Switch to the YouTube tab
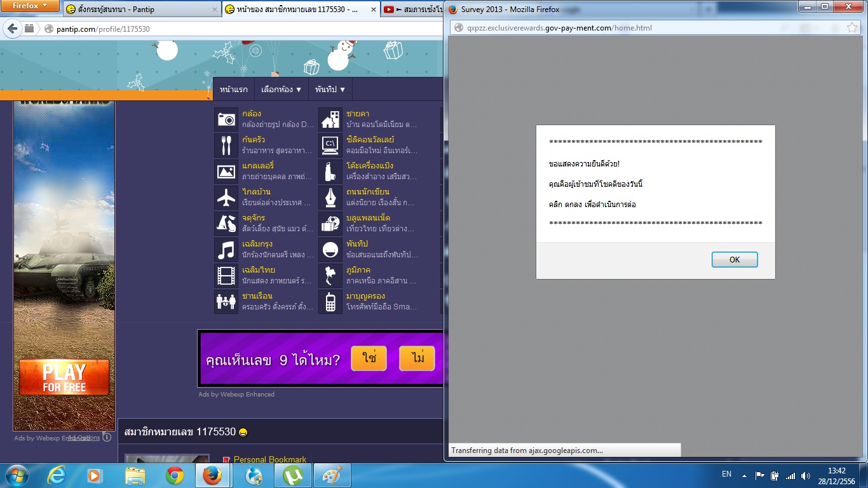868x488 pixels. pyautogui.click(x=412, y=10)
